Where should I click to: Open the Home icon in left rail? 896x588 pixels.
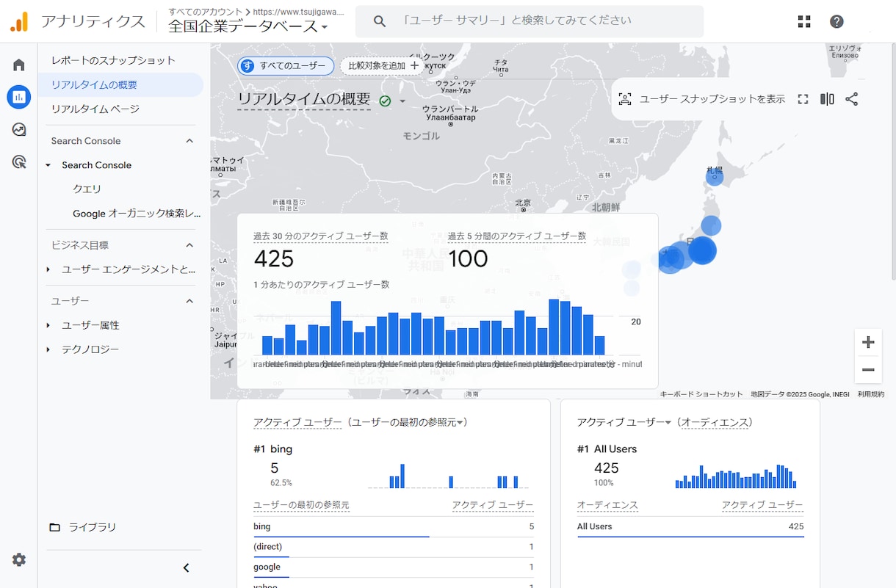tap(19, 65)
